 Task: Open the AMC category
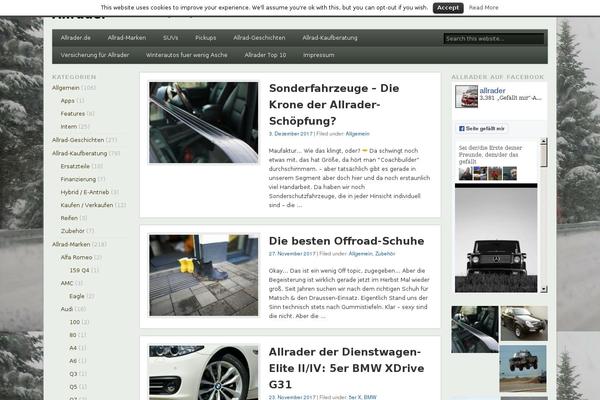(x=67, y=283)
